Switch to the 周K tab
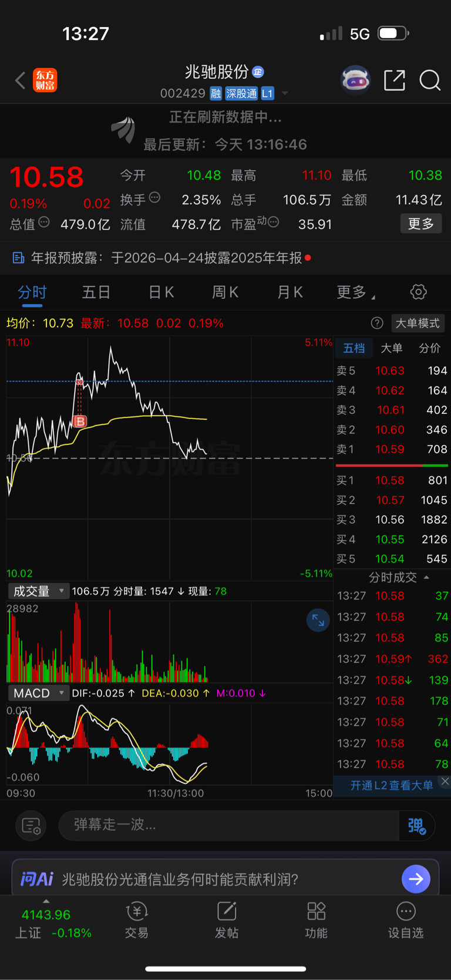The height and width of the screenshot is (980, 451). [225, 292]
